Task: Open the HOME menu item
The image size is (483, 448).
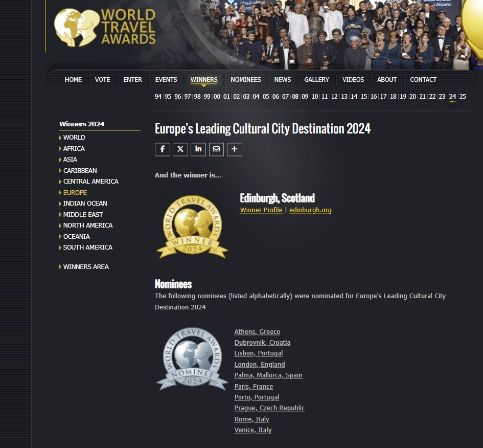Action: 73,79
